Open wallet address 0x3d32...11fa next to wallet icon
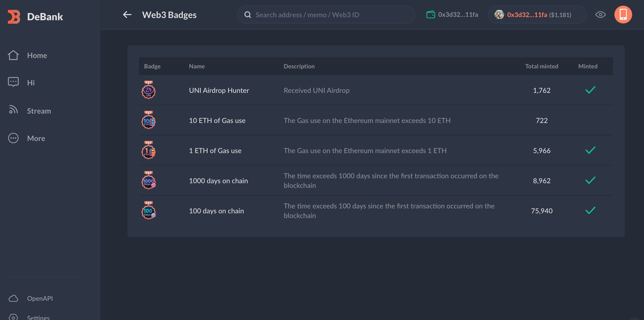 (458, 15)
